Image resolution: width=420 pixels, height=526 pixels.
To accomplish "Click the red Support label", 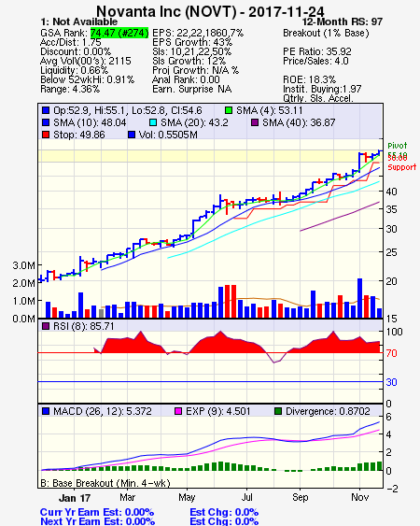I will click(402, 166).
